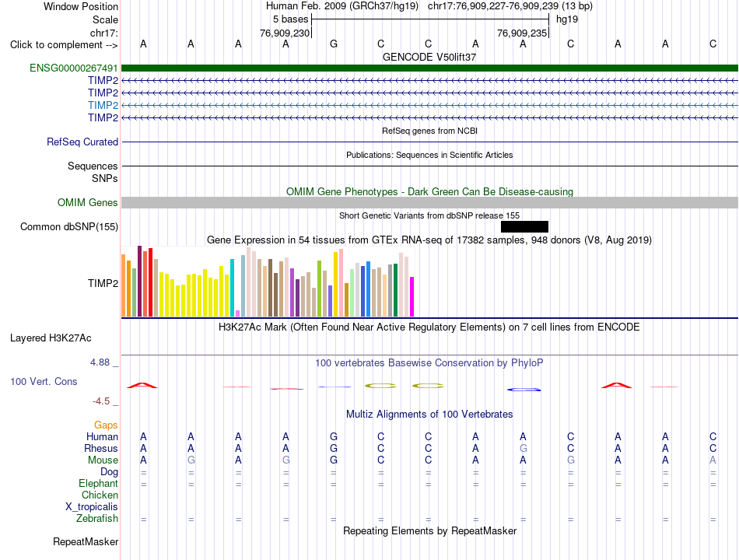Click the GENCODE V50lift37 track title
Viewport: 739px width, 560px height.
(x=429, y=57)
